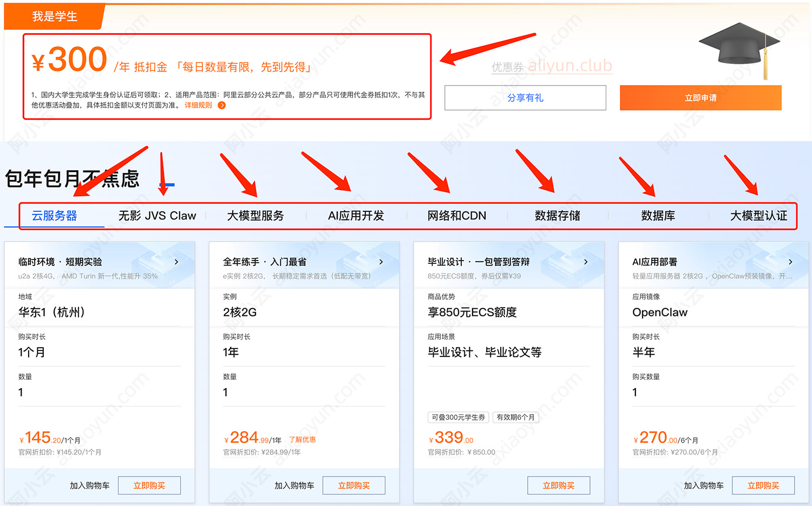Switch to the 数据库 tab
The image size is (812, 506).
click(x=658, y=216)
